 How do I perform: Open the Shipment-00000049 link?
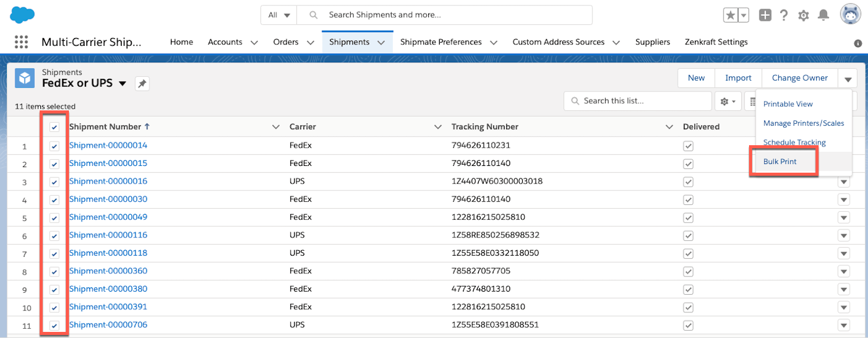click(x=108, y=217)
